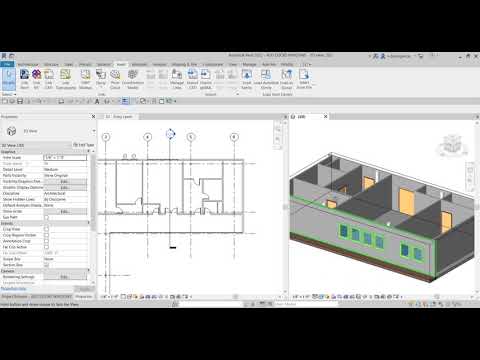Image resolution: width=480 pixels, height=360 pixels.
Task: Select grid bubble 4 in the plan view
Action: [148, 137]
